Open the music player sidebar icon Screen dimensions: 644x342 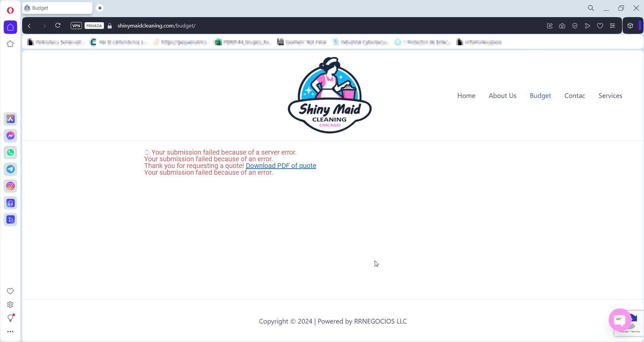point(10,203)
